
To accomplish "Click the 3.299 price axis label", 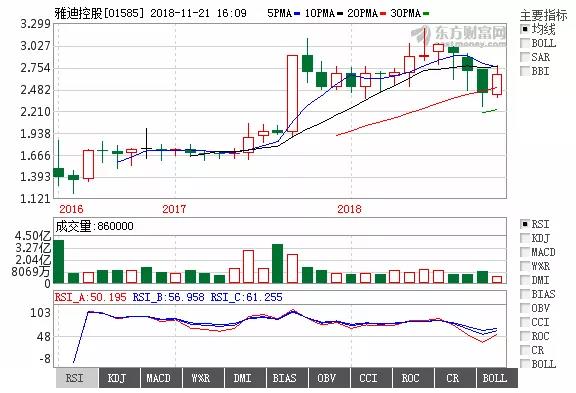I will (x=35, y=24).
